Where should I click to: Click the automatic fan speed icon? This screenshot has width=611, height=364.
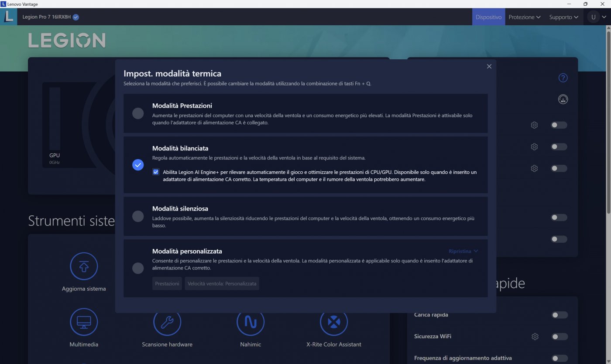pos(563,99)
